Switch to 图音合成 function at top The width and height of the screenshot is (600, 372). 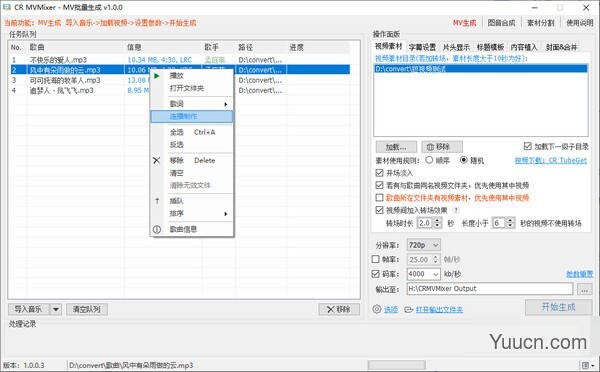[501, 23]
